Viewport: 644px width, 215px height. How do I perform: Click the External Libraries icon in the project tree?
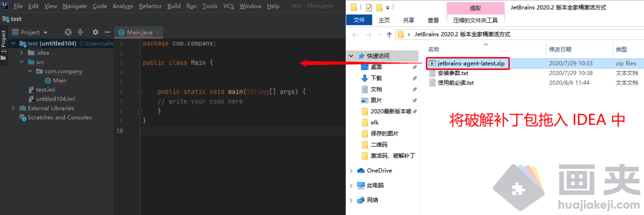(23, 108)
